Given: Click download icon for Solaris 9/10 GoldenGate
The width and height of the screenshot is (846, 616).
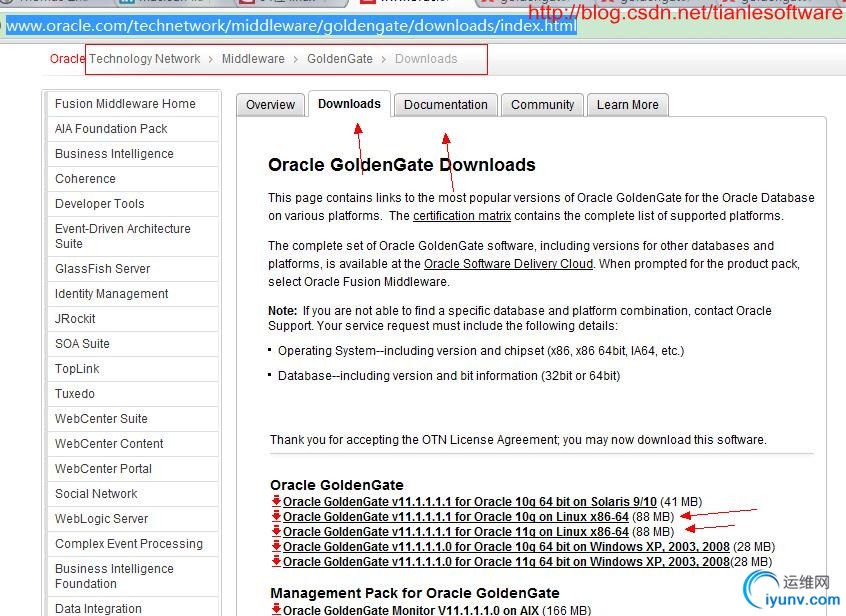Looking at the screenshot, I should coord(276,501).
